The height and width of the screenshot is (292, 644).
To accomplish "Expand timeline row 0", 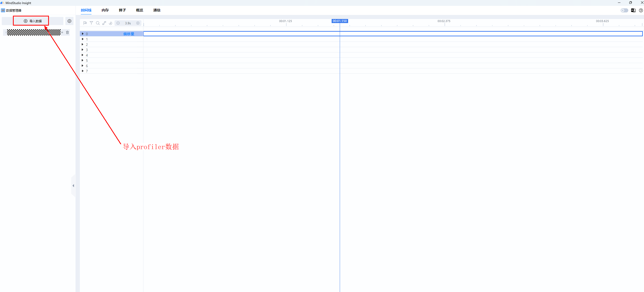I will (83, 34).
